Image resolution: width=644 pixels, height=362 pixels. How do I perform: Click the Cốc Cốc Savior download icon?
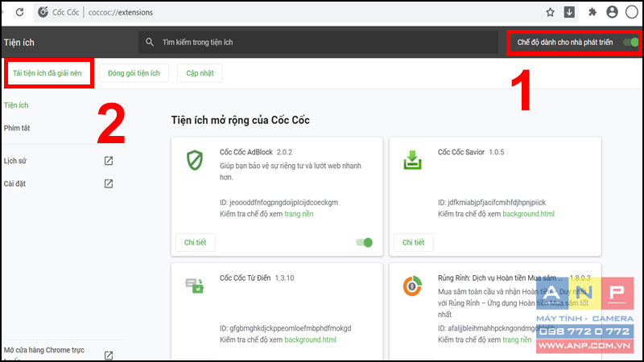coord(412,160)
